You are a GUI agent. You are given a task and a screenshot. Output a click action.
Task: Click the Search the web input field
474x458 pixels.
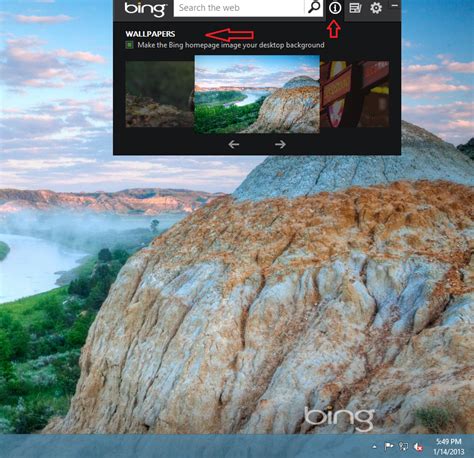[239, 8]
